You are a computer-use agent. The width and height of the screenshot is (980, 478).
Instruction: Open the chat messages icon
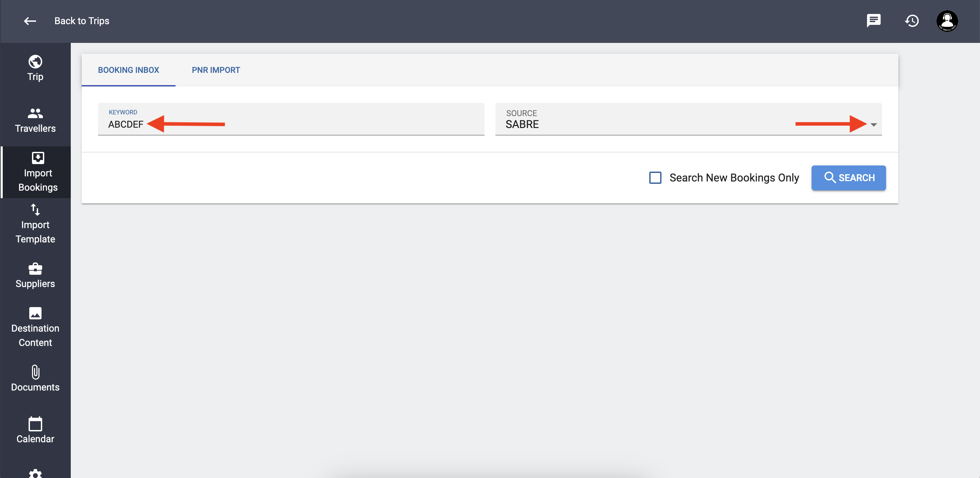pyautogui.click(x=873, y=20)
